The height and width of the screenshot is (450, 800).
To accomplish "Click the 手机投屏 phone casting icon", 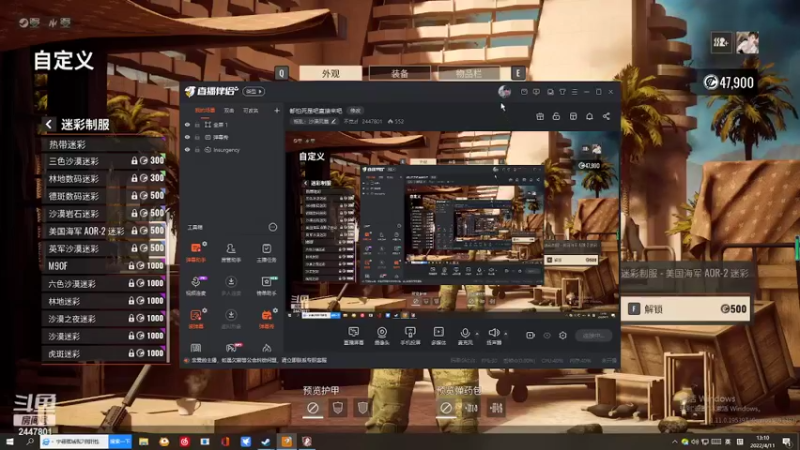I will tap(410, 336).
